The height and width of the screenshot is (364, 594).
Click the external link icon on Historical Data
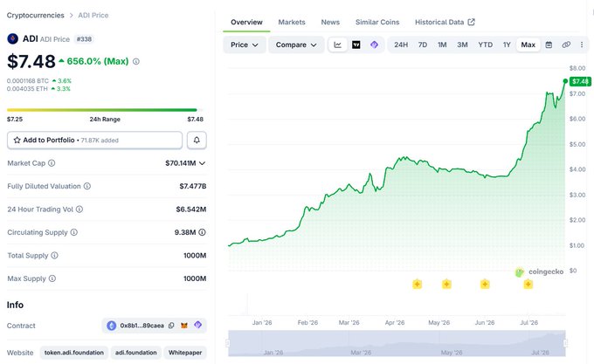click(x=471, y=22)
